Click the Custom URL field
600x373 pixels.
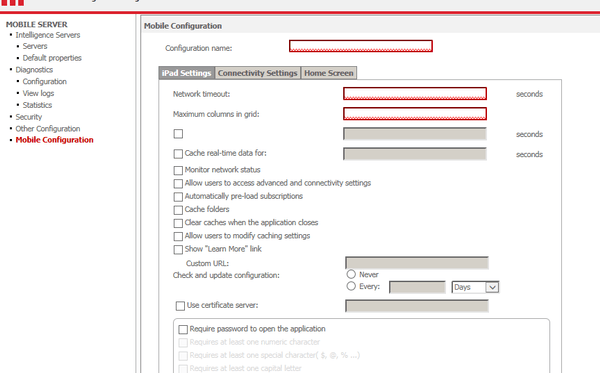(x=417, y=263)
